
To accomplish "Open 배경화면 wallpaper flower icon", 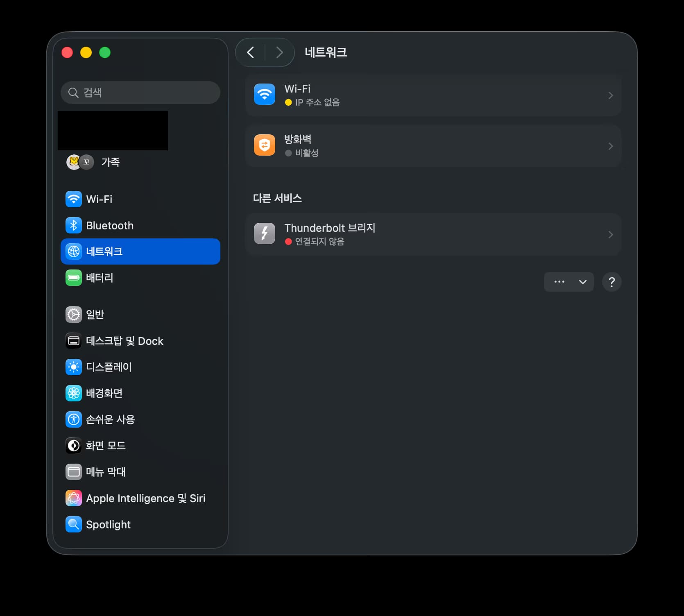I will (74, 393).
